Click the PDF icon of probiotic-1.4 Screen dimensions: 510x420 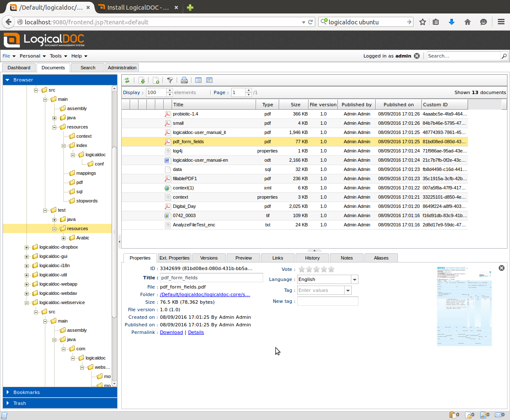pyautogui.click(x=167, y=114)
